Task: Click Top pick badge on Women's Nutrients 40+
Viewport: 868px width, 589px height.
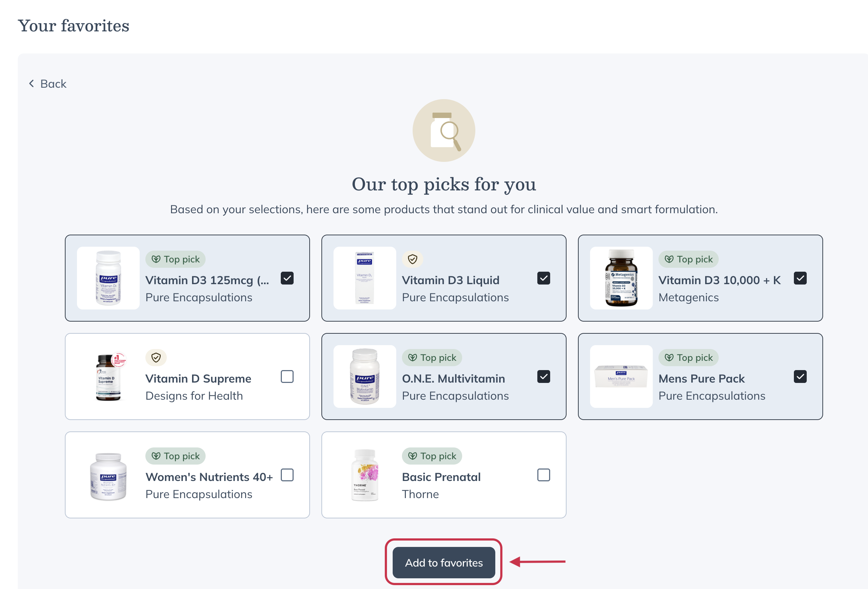Action: (x=176, y=456)
